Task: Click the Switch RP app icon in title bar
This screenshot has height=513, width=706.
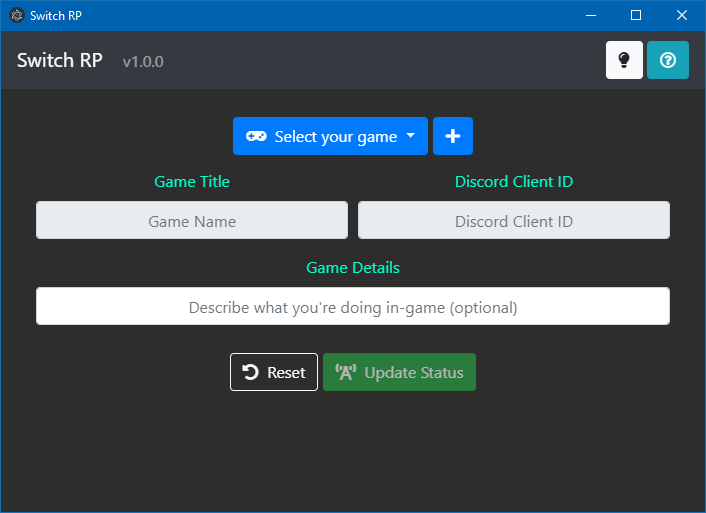Action: pyautogui.click(x=17, y=15)
